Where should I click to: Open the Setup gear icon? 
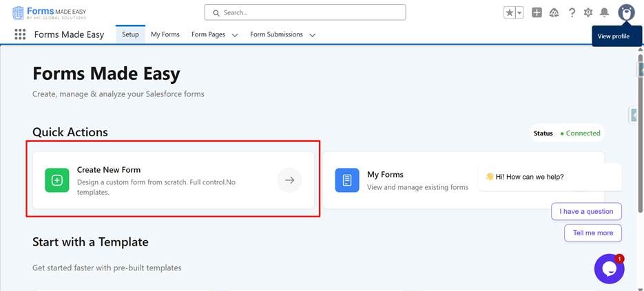coord(588,12)
